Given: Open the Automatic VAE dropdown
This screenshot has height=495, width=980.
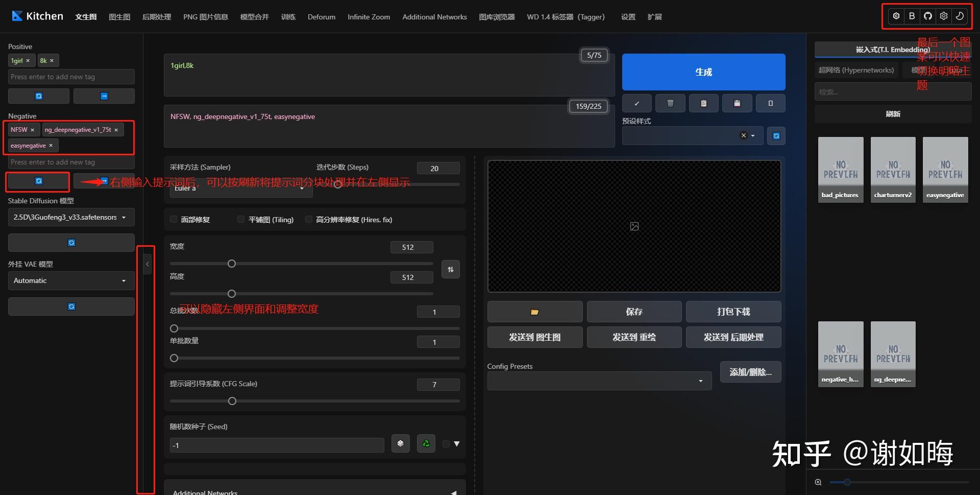Looking at the screenshot, I should pos(71,280).
